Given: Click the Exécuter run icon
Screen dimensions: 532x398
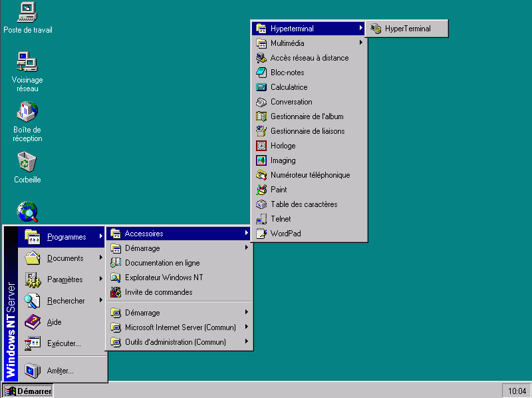Looking at the screenshot, I should point(33,343).
